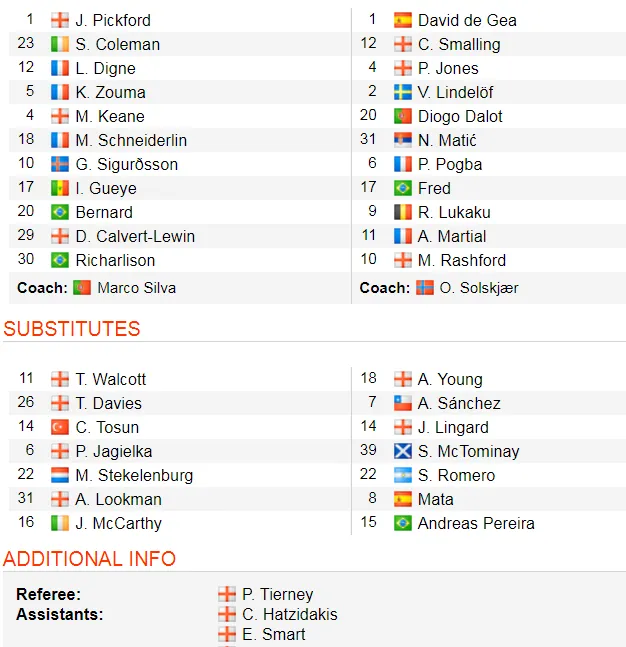Click substitute T. Walcott's name
This screenshot has width=626, height=647.
click(111, 379)
